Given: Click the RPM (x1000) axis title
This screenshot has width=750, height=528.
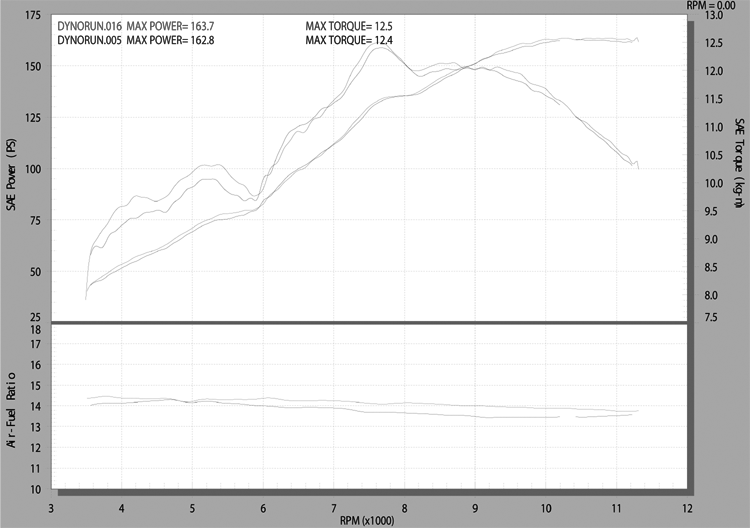Looking at the screenshot, I should [367, 520].
